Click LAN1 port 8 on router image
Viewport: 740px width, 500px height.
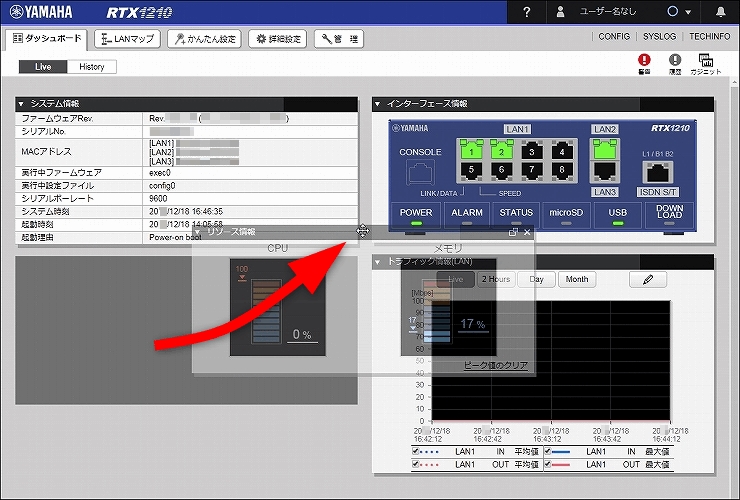pos(562,171)
